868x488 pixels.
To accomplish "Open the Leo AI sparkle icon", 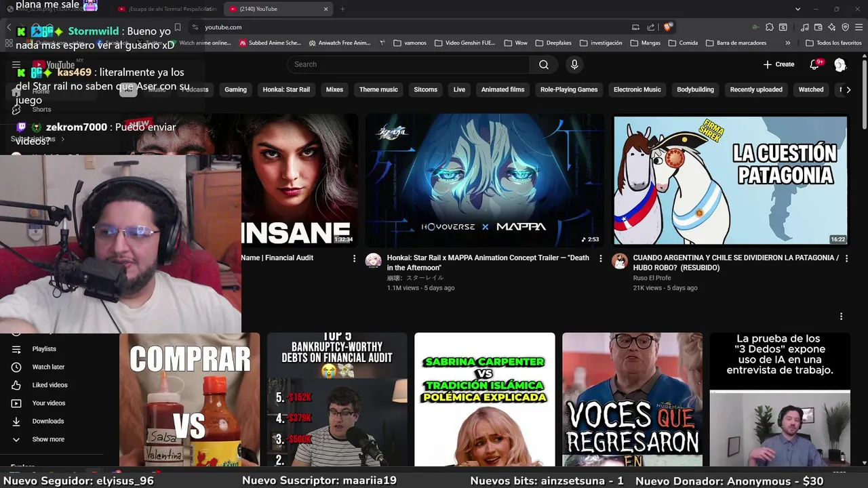I will click(x=832, y=27).
